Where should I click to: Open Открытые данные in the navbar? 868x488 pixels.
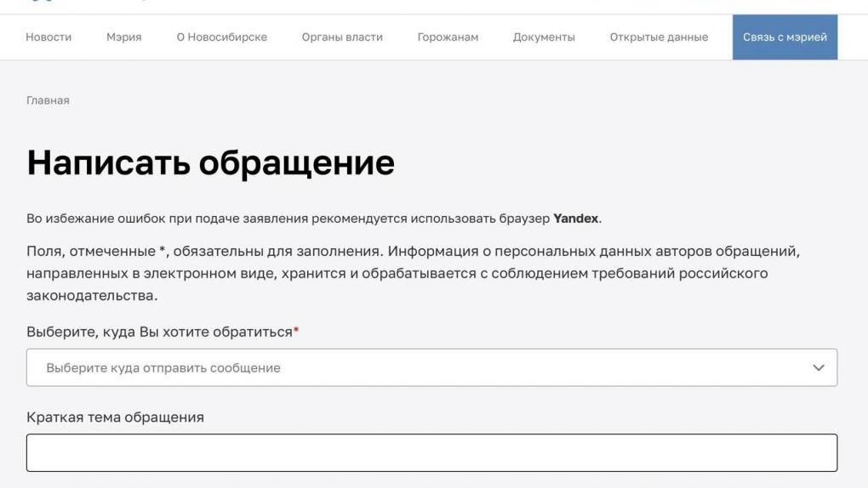(x=659, y=37)
